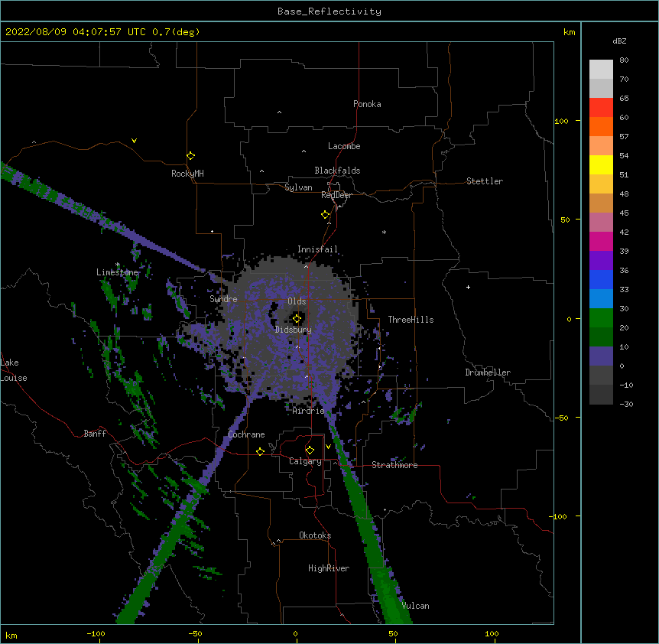Click the bottom axis 50 km tick label
Viewport: 659px width, 644px height.
[x=393, y=633]
